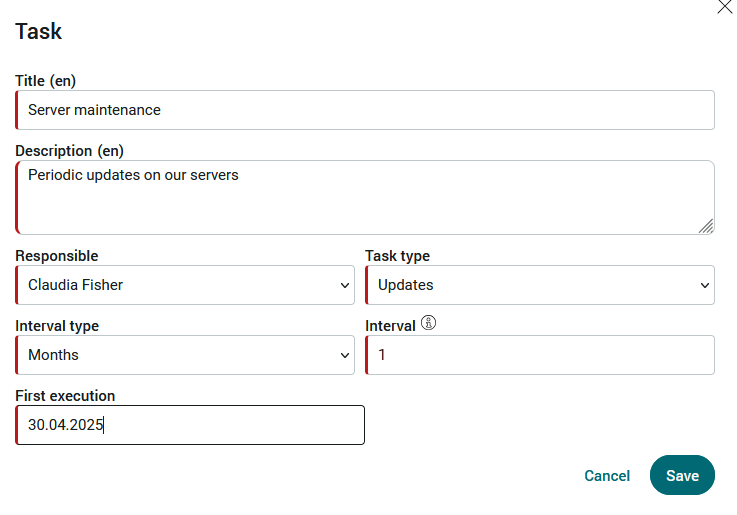The width and height of the screenshot is (737, 515).
Task: Click inside the Description text area
Action: [x=365, y=197]
